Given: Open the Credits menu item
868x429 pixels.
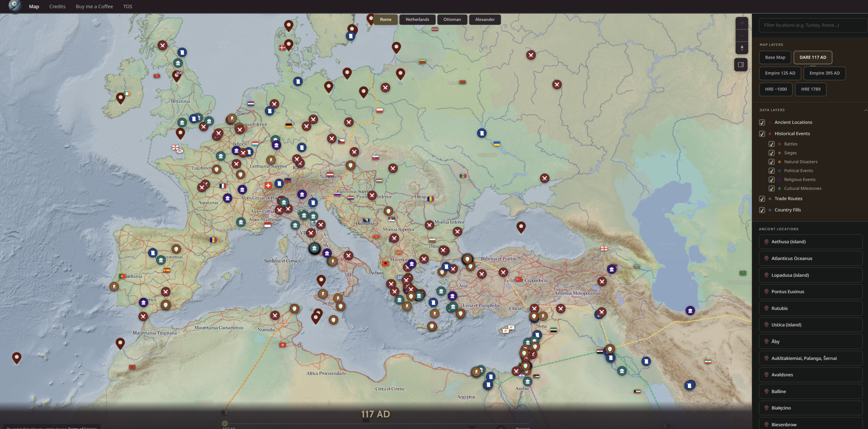Looking at the screenshot, I should point(57,6).
